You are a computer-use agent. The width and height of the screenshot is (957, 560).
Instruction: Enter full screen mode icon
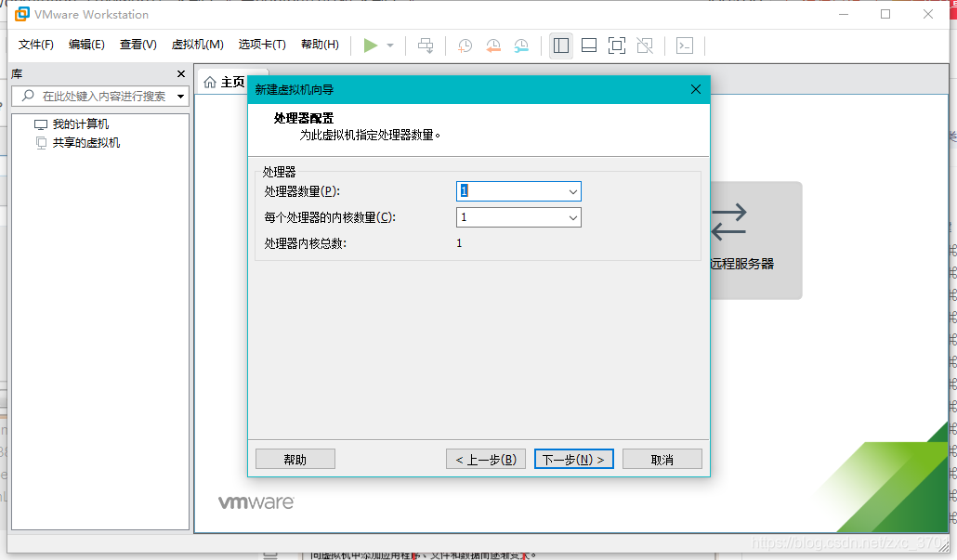pyautogui.click(x=616, y=46)
